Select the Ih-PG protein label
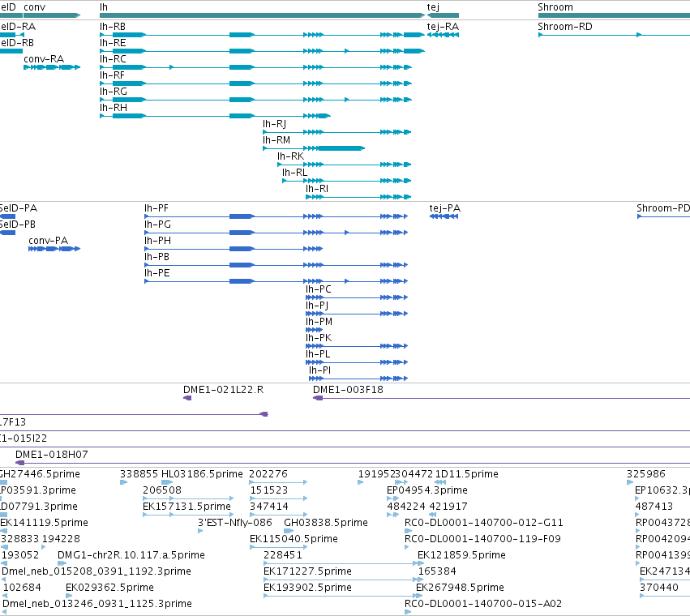The height and width of the screenshot is (616, 690). pos(157,225)
